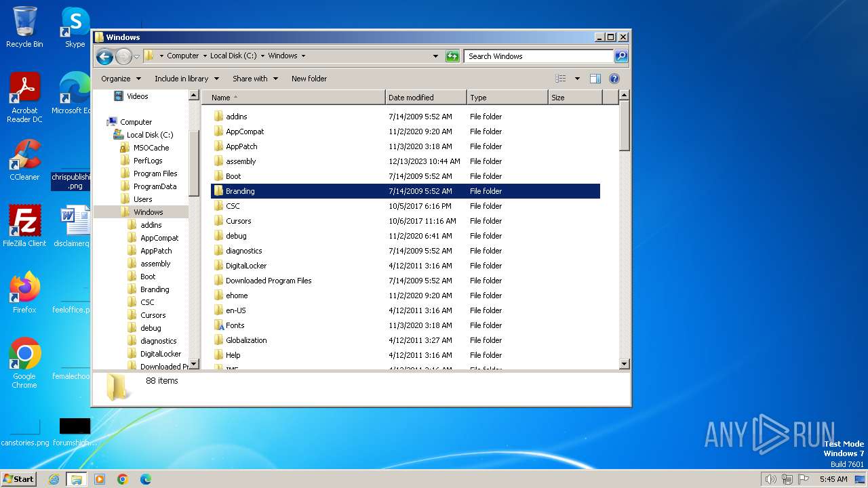The image size is (868, 488).
Task: Click Users in the navigation tree
Action: (x=142, y=199)
